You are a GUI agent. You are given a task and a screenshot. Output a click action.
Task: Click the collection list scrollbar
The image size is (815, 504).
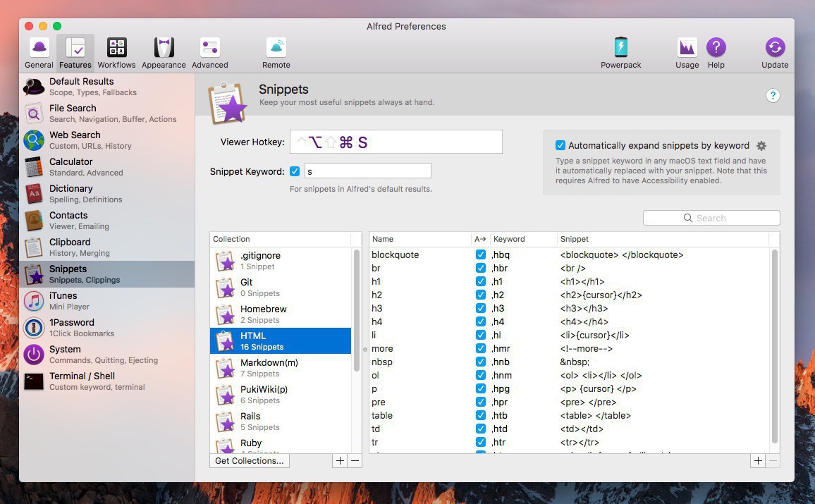click(x=357, y=310)
